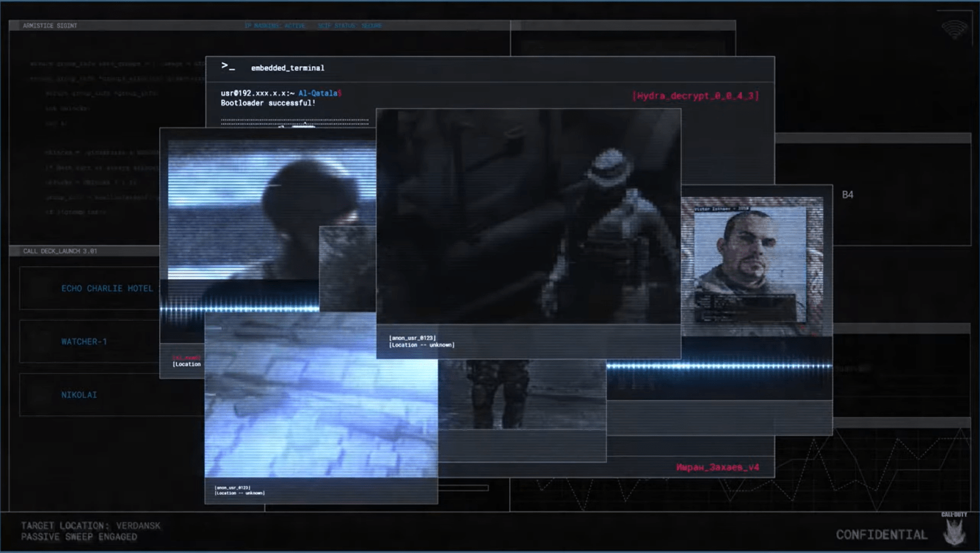Click the B4 label
Viewport: 980px width, 553px height.
(847, 195)
